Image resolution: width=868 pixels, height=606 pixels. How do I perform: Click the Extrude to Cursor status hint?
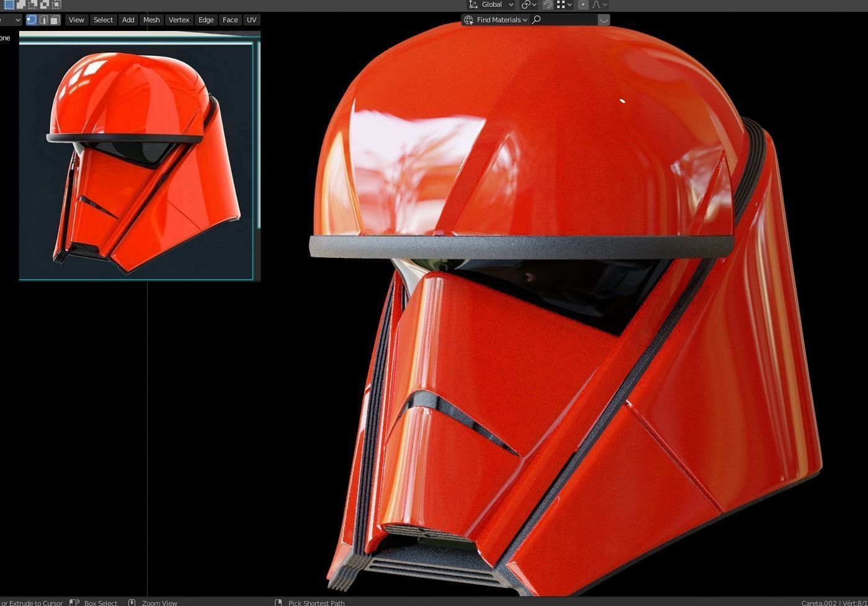(32, 603)
